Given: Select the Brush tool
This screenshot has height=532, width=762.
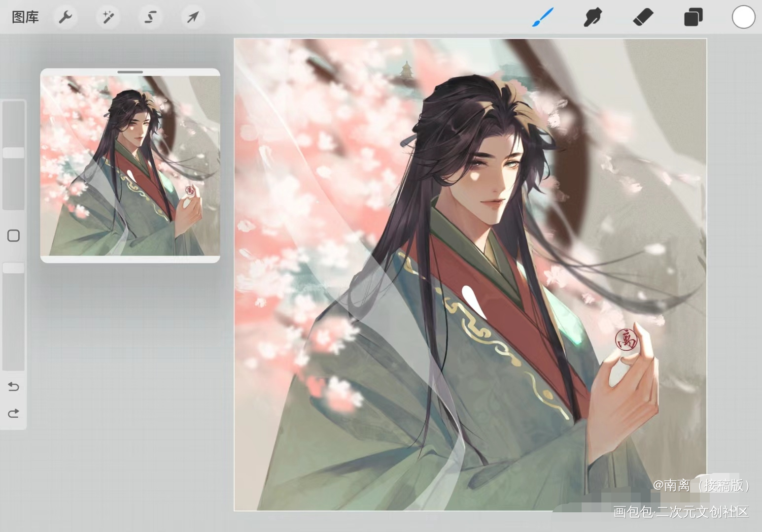Looking at the screenshot, I should coord(543,17).
